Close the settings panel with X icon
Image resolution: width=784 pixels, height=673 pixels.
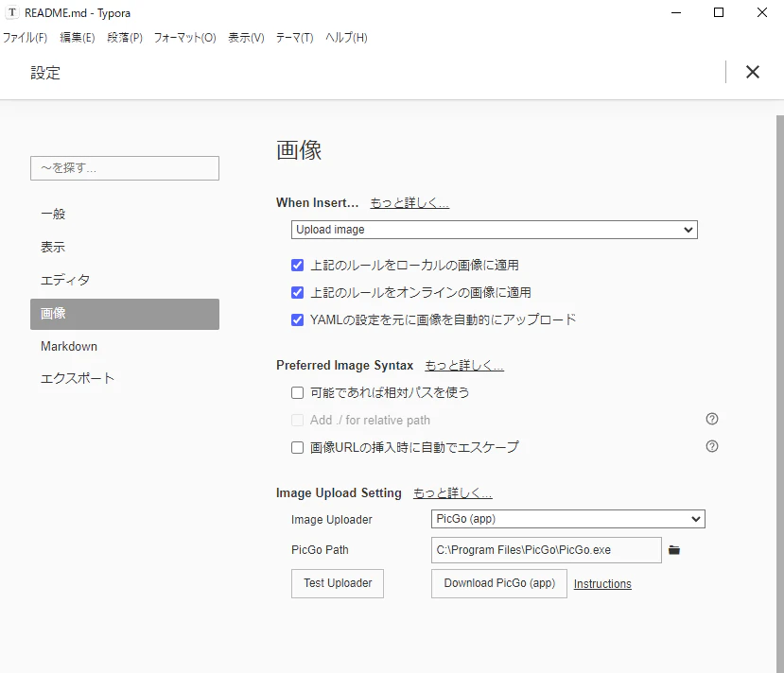pyautogui.click(x=753, y=72)
